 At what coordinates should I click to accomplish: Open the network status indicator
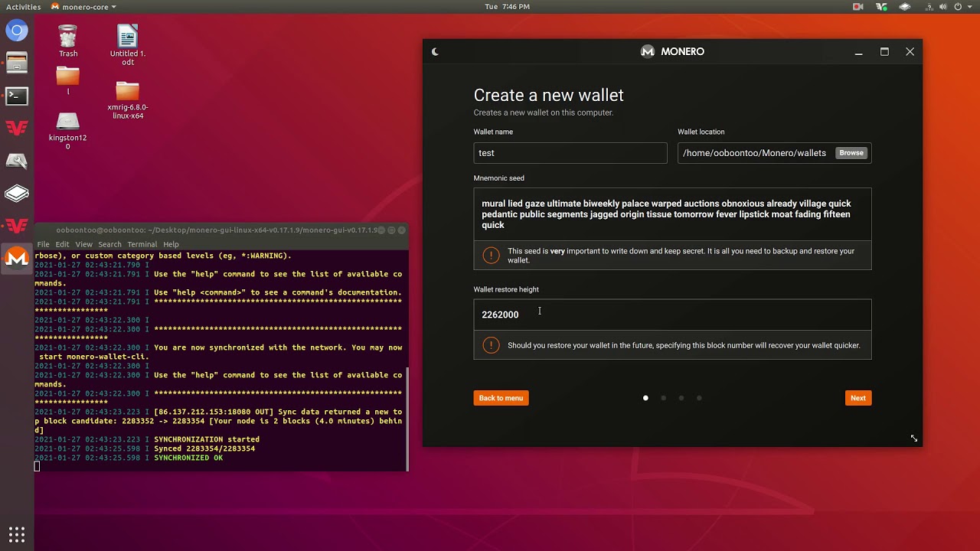(929, 7)
